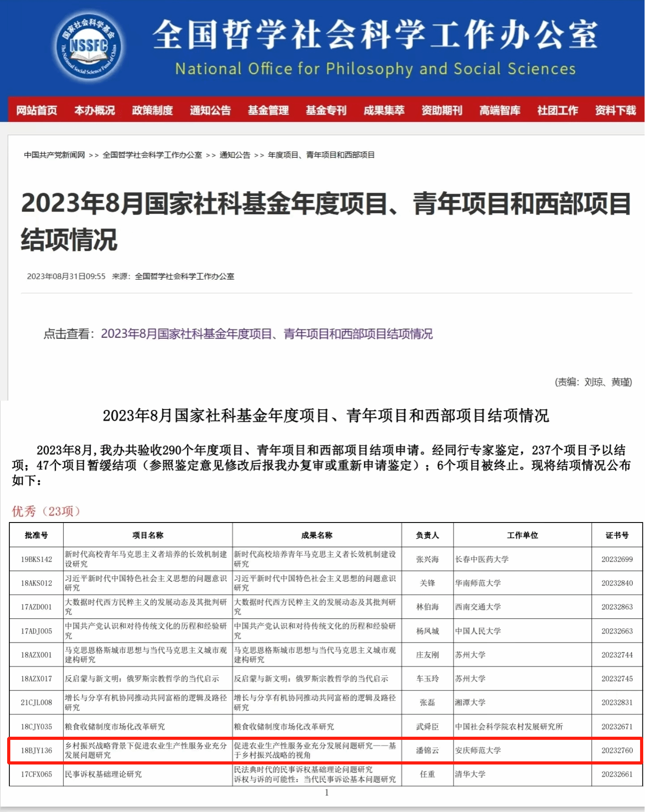Viewport: 645px width, 812px height.
Task: Click 年度项目、青年项目和西部项目 breadcrumb link
Action: pyautogui.click(x=321, y=155)
